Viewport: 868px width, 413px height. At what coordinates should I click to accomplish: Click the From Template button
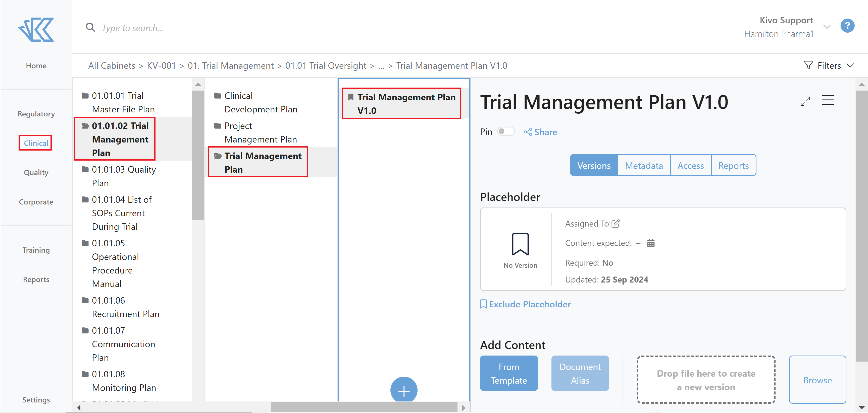click(x=509, y=373)
